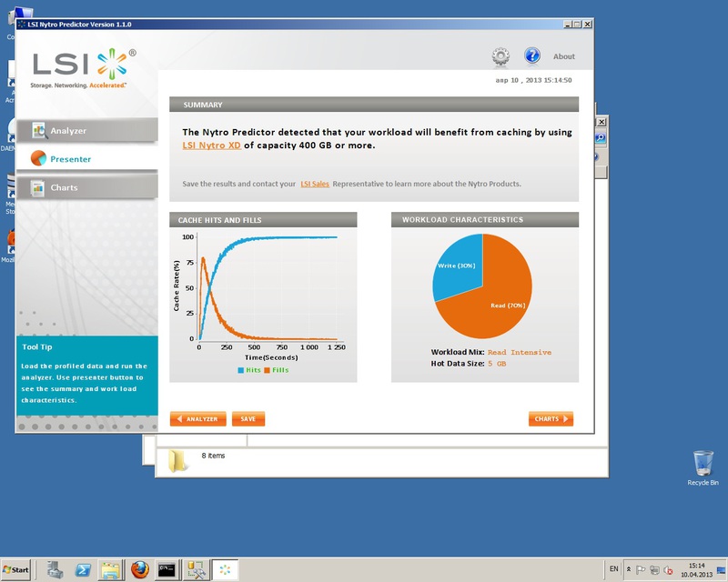Viewport: 728px width, 582px height.
Task: Open Windows Explorer from taskbar
Action: pyautogui.click(x=111, y=569)
